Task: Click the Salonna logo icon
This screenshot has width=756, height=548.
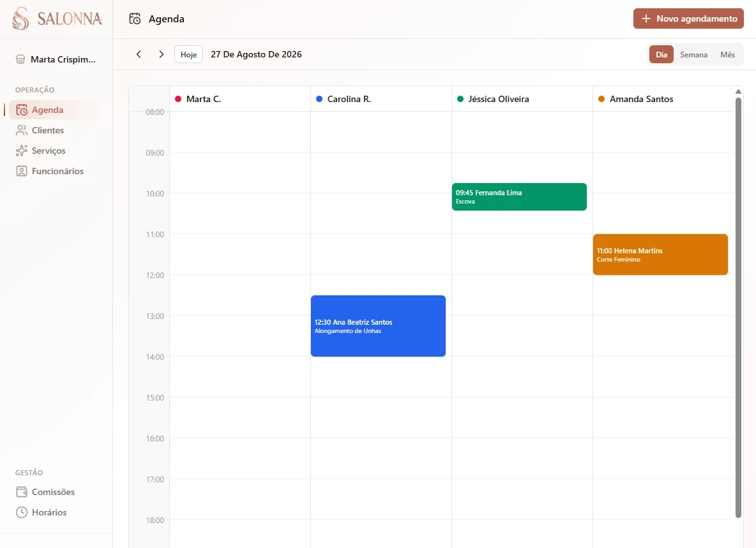Action: [x=20, y=19]
